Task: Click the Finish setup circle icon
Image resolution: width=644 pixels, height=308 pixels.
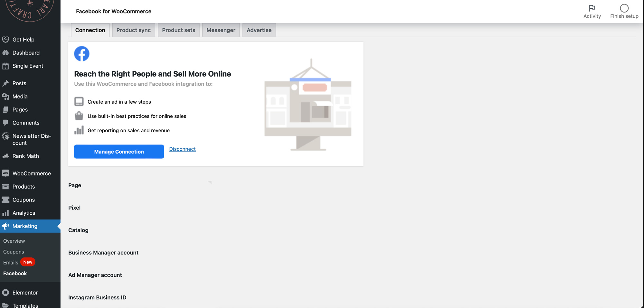Action: (x=624, y=8)
